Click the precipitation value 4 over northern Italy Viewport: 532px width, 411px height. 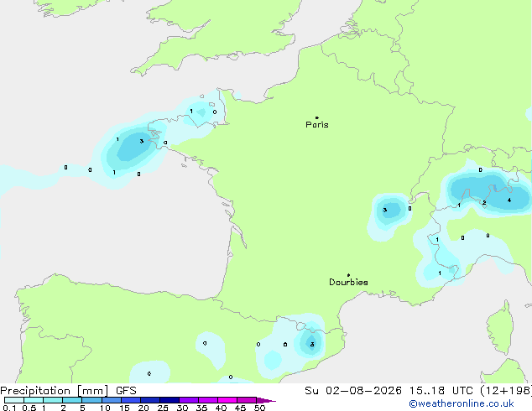509,200
